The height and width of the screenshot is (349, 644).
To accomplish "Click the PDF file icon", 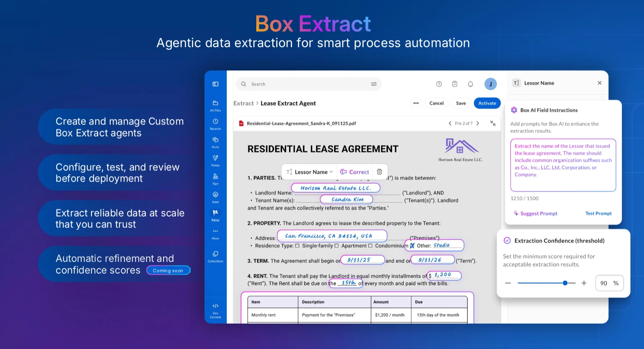I will tap(241, 123).
